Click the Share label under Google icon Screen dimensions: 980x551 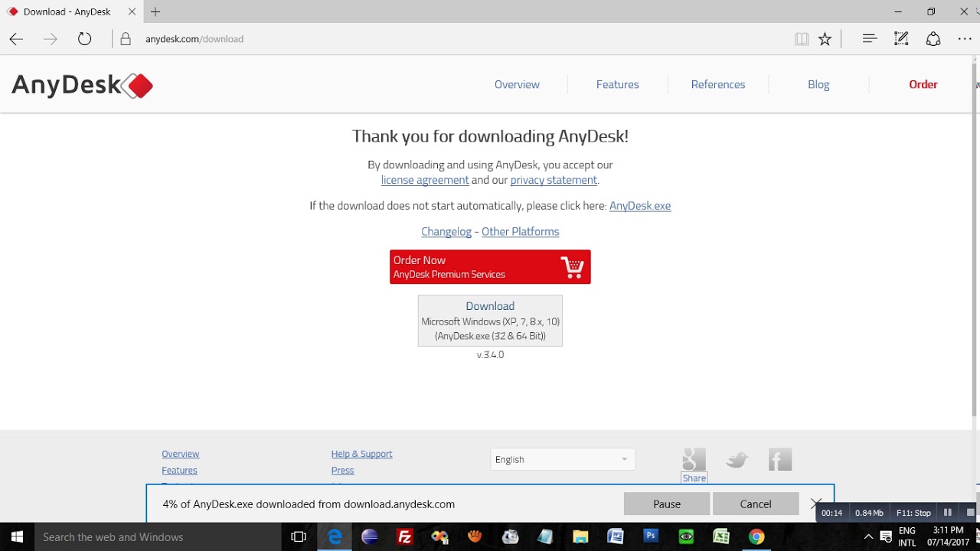(x=694, y=478)
